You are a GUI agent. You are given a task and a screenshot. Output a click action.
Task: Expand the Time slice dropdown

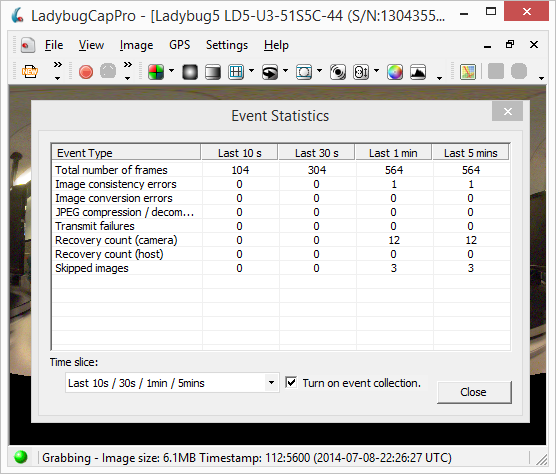(271, 383)
